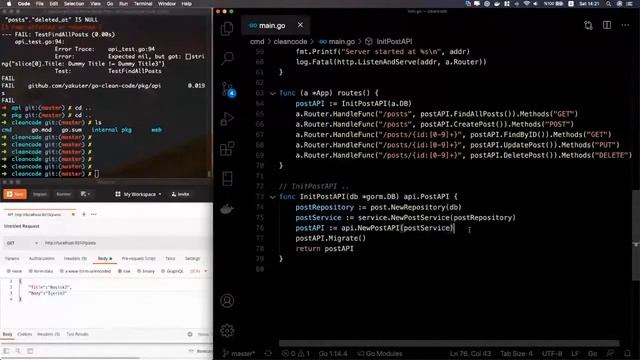This screenshot has width=640, height=360.
Task: Switch to the Params tab in Postman
Action: [x=12, y=258]
